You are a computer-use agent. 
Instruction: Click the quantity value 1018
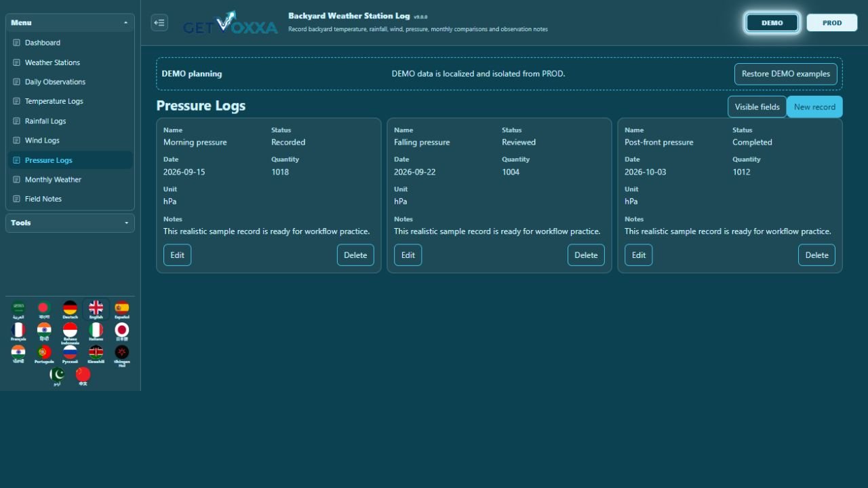tap(280, 172)
